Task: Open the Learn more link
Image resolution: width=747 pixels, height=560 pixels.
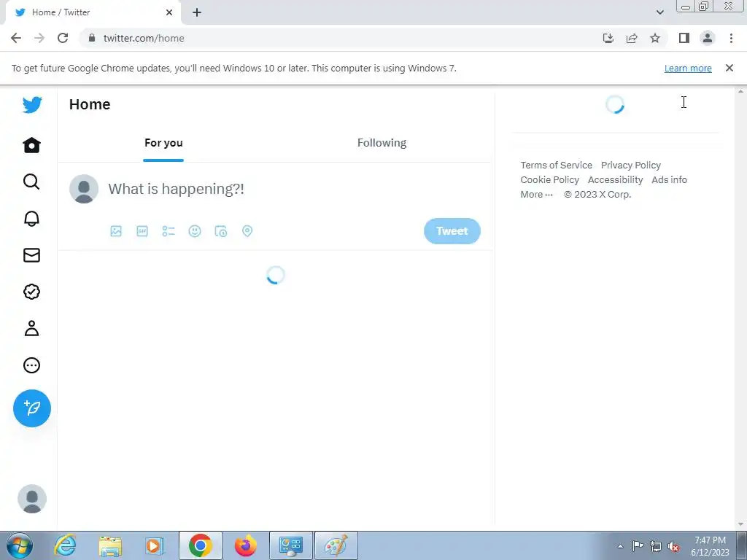Action: pos(688,68)
